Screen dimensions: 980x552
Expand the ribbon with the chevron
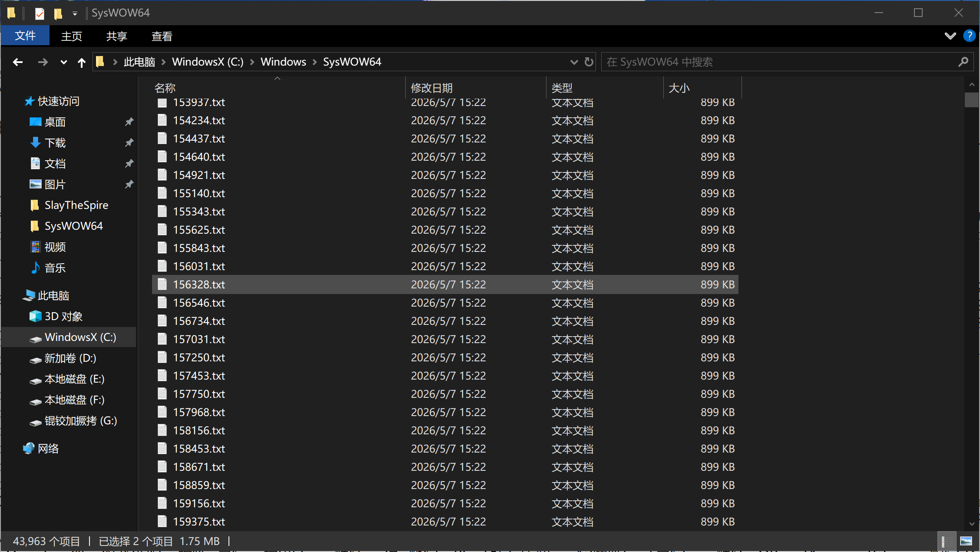coord(950,36)
